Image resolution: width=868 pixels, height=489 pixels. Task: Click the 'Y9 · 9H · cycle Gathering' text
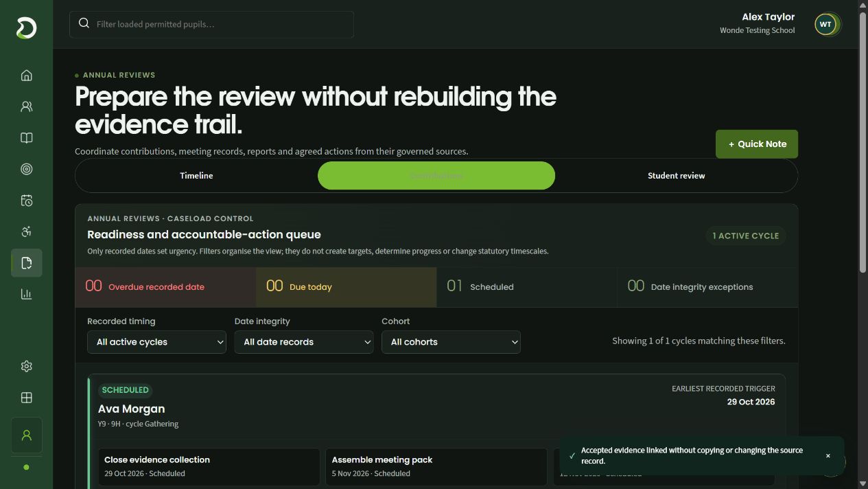click(x=139, y=424)
